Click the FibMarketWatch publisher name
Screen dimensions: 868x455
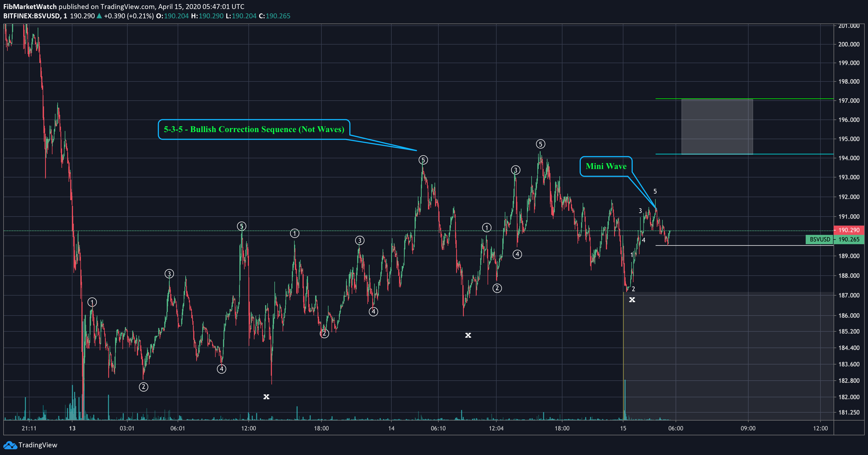click(x=30, y=6)
